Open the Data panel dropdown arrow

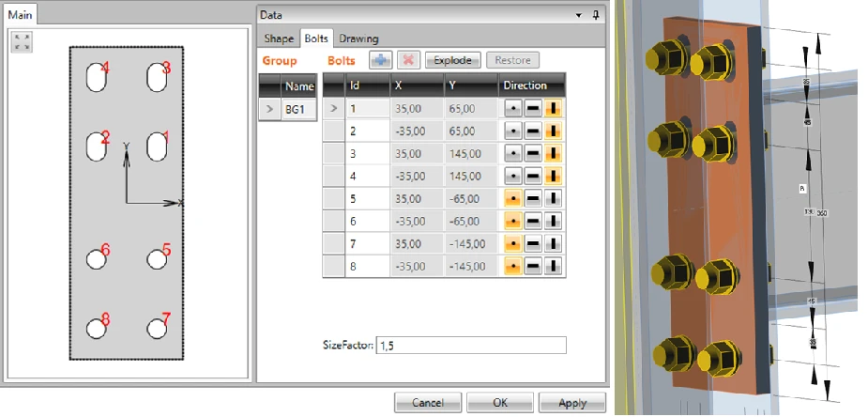click(579, 16)
